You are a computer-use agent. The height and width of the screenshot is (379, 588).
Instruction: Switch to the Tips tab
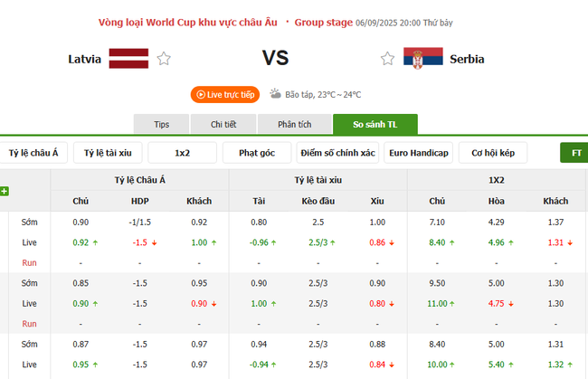pyautogui.click(x=162, y=125)
